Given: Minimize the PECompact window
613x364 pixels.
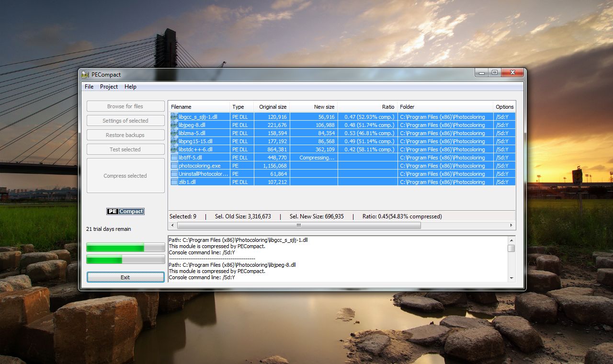Looking at the screenshot, I should coord(482,73).
